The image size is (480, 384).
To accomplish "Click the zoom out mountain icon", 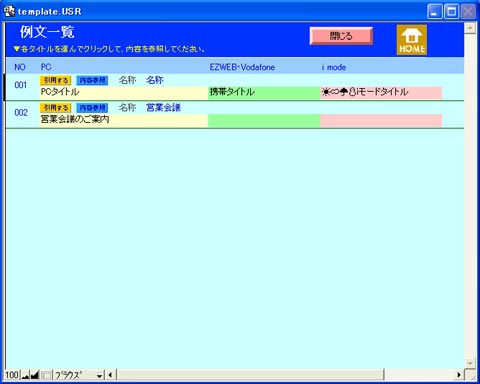I will click(26, 375).
